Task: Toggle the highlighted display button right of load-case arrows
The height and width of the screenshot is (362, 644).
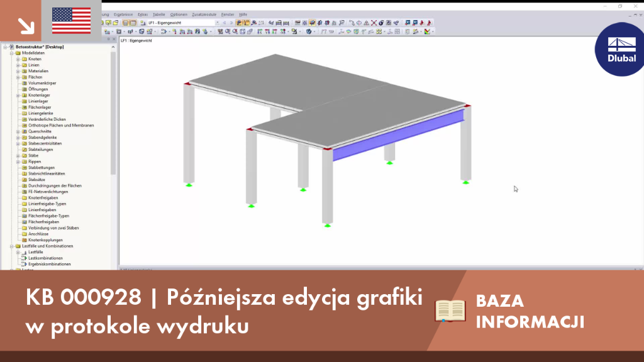Action: coord(239,23)
